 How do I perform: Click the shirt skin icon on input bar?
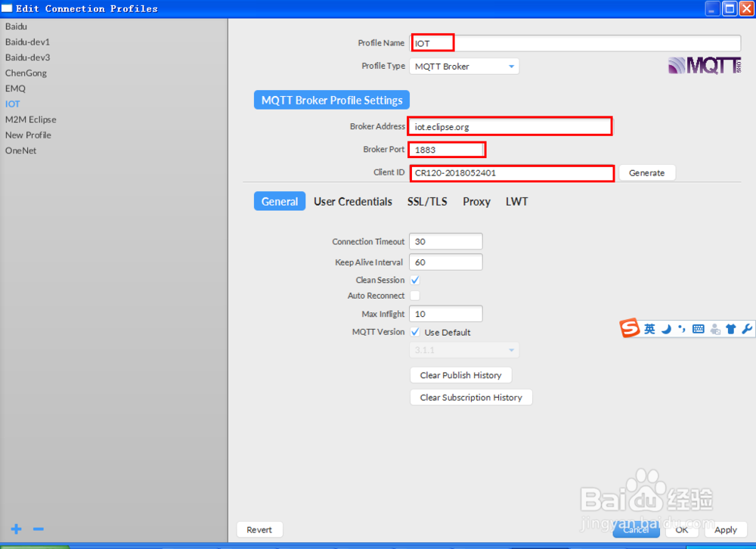(730, 328)
